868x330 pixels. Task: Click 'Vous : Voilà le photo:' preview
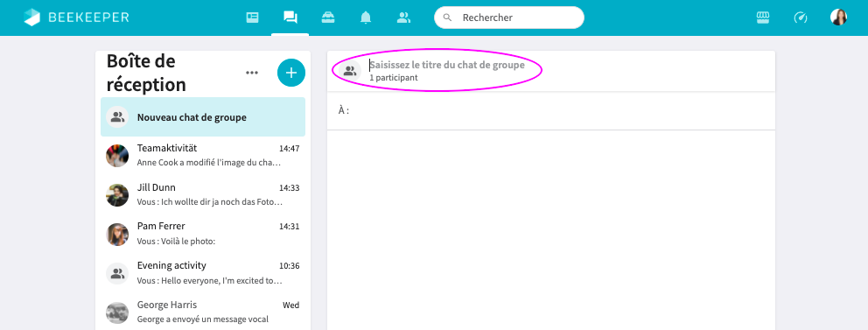pos(176,242)
